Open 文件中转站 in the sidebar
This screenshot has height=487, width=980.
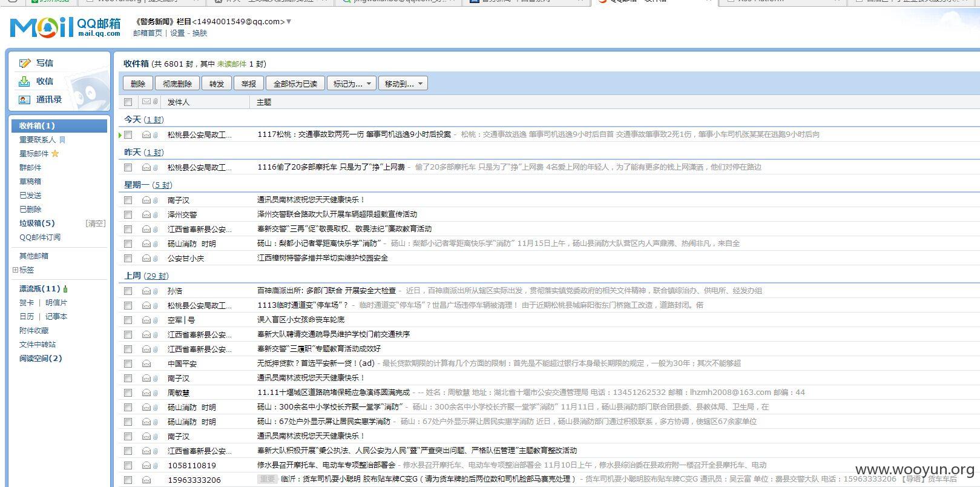click(x=38, y=345)
